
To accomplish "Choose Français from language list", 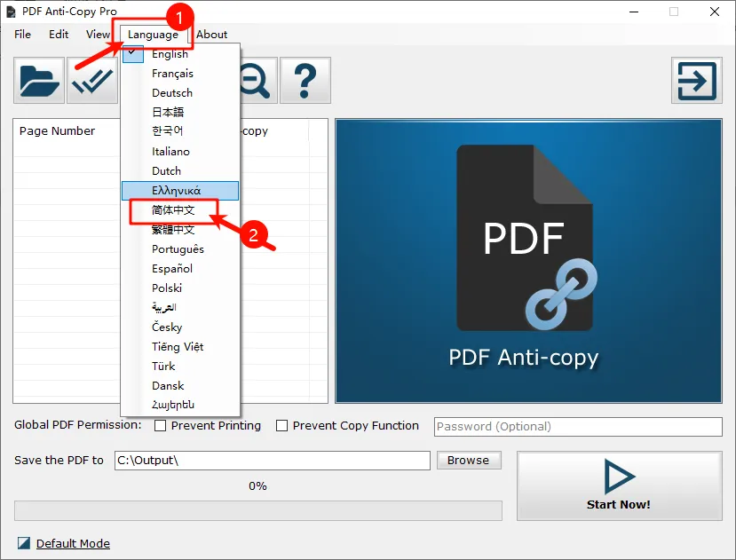I will pos(180,74).
